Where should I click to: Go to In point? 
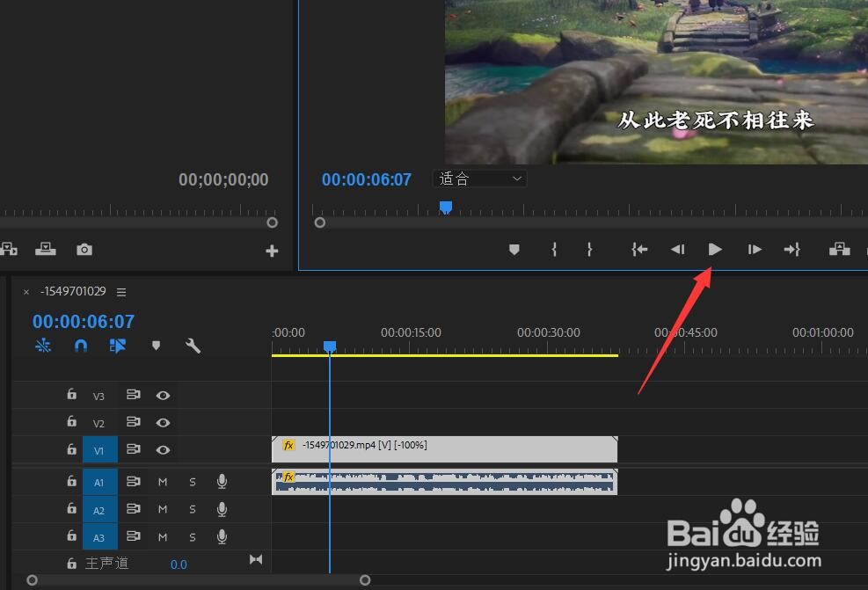pyautogui.click(x=639, y=250)
